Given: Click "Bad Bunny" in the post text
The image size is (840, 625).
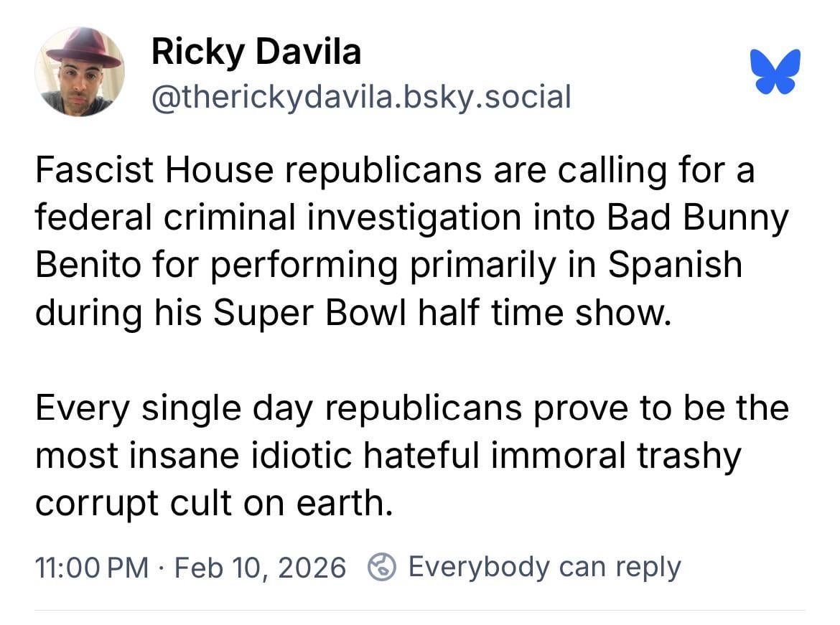Looking at the screenshot, I should (x=697, y=218).
